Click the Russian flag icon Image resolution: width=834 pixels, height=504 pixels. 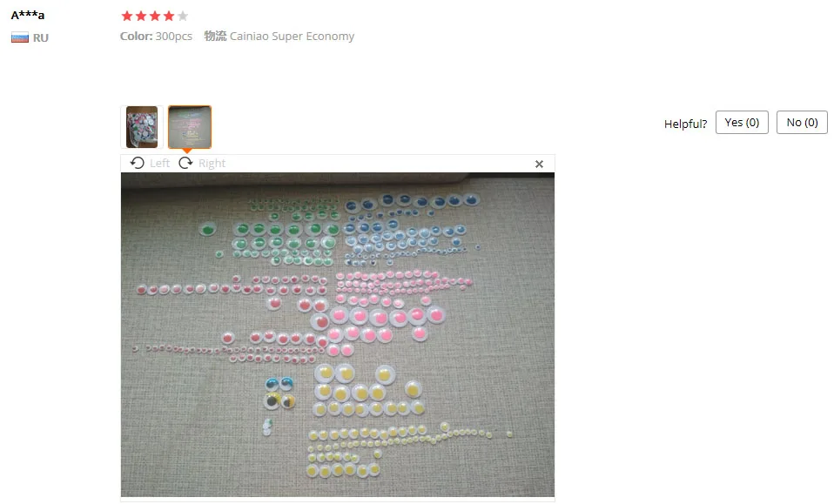[x=20, y=37]
